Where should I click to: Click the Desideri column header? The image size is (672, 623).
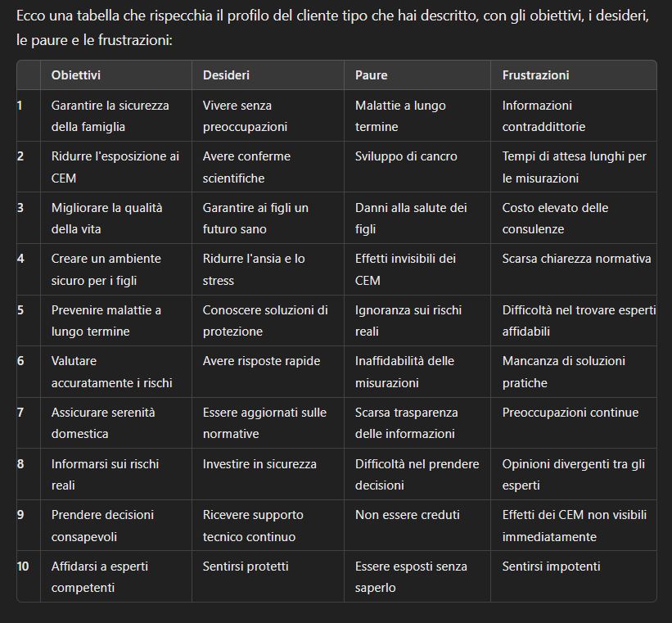(226, 74)
